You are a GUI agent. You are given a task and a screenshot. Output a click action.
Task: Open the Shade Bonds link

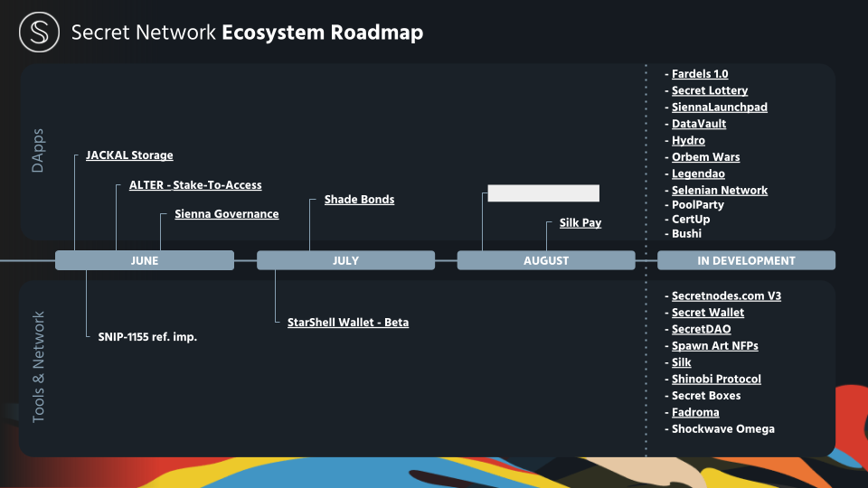click(359, 200)
